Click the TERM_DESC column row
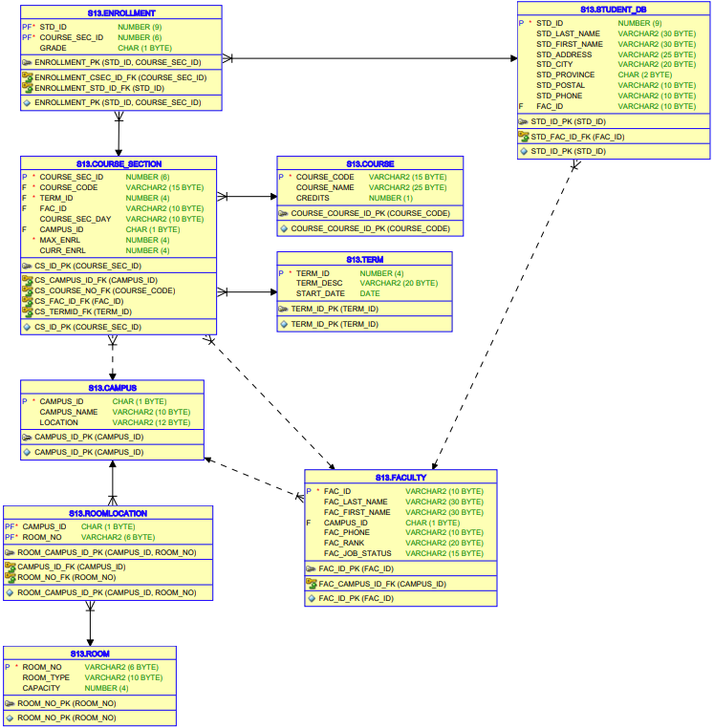 [x=365, y=283]
